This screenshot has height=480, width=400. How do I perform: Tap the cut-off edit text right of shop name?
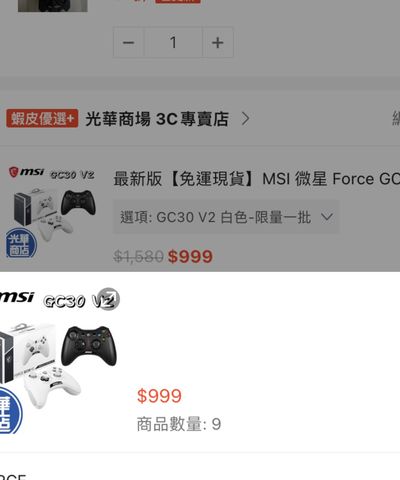tap(396, 119)
